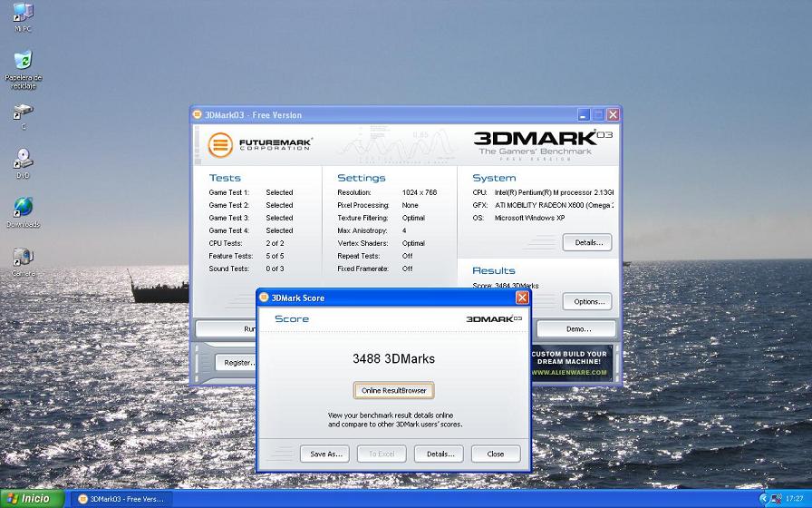
Task: Close the 3DMark Score dialog with X
Action: point(522,298)
